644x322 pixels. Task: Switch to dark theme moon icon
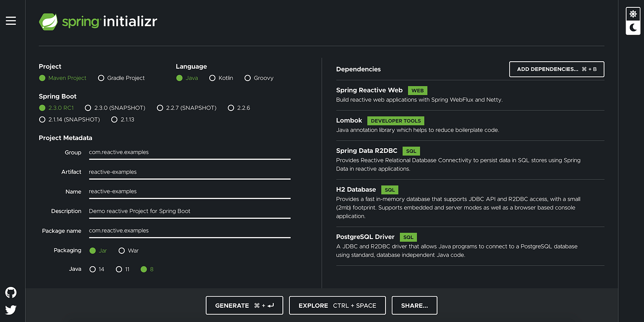click(633, 28)
